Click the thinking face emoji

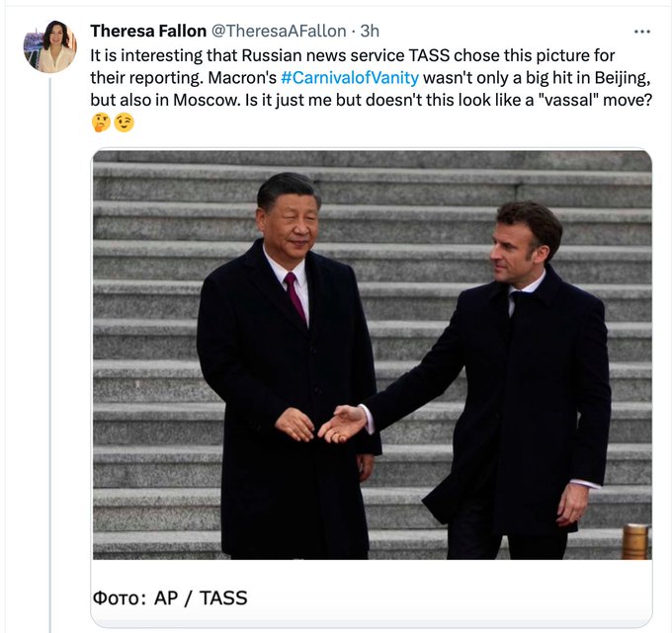pyautogui.click(x=101, y=122)
